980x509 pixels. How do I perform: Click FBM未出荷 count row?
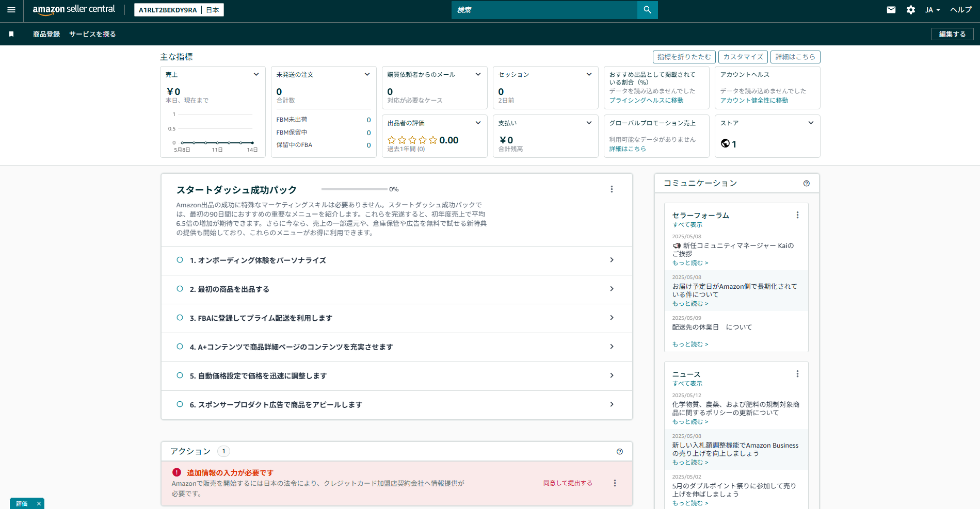coord(324,120)
